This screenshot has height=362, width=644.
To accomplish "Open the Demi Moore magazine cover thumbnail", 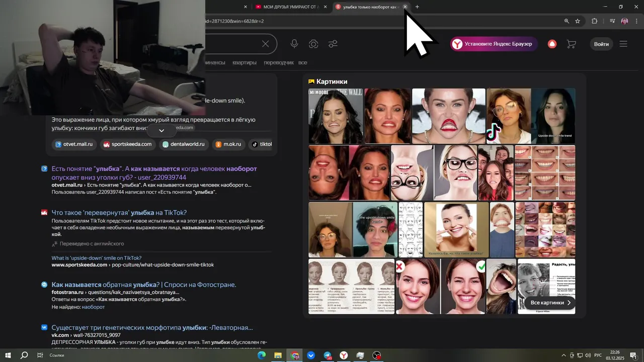I will pos(336,116).
